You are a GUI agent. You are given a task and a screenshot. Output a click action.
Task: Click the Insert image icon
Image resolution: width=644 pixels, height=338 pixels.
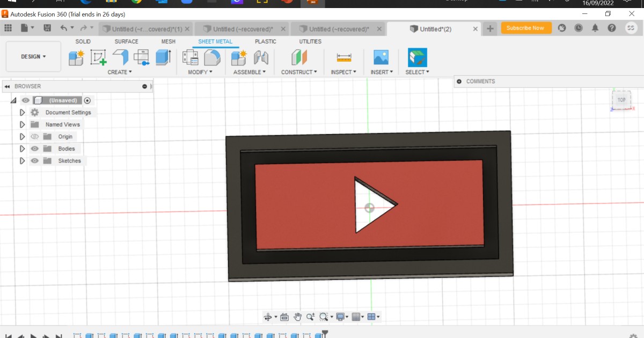381,57
